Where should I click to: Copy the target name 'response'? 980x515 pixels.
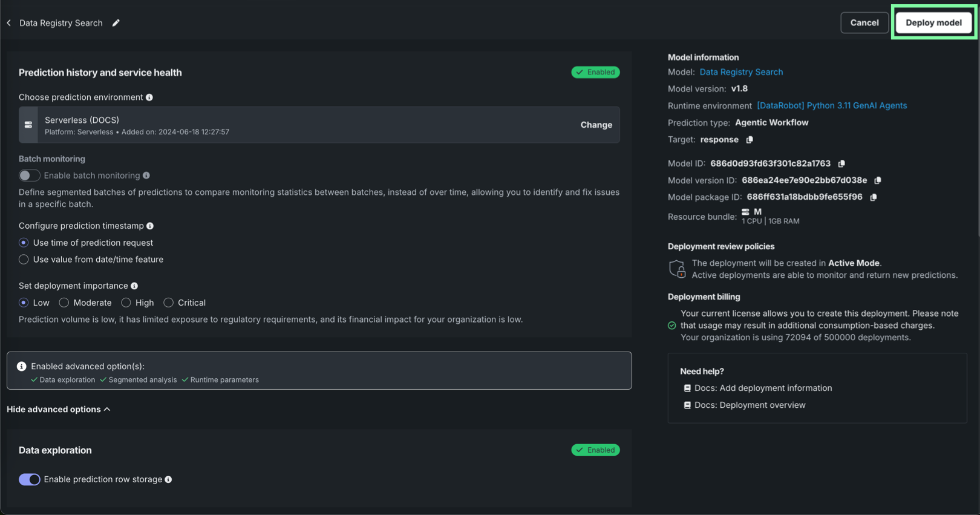(x=750, y=139)
